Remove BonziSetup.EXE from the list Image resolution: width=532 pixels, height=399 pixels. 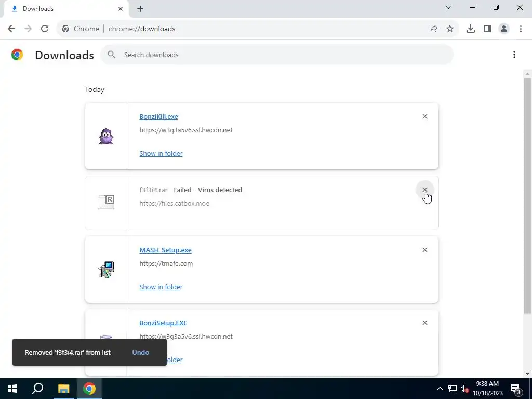click(x=425, y=323)
